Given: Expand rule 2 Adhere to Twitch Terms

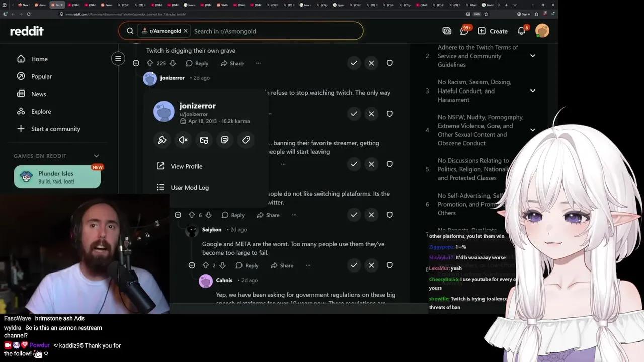Looking at the screenshot, I should coord(532,56).
